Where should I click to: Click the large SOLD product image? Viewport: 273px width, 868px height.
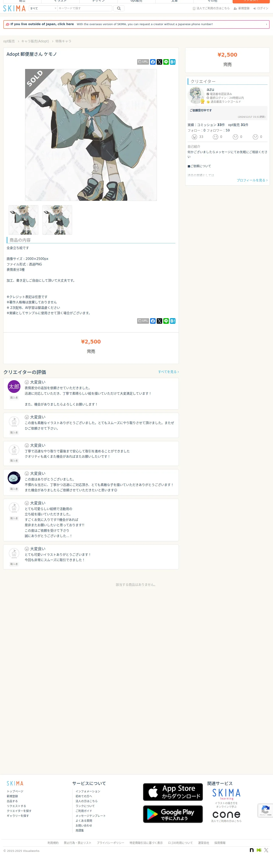point(91,135)
